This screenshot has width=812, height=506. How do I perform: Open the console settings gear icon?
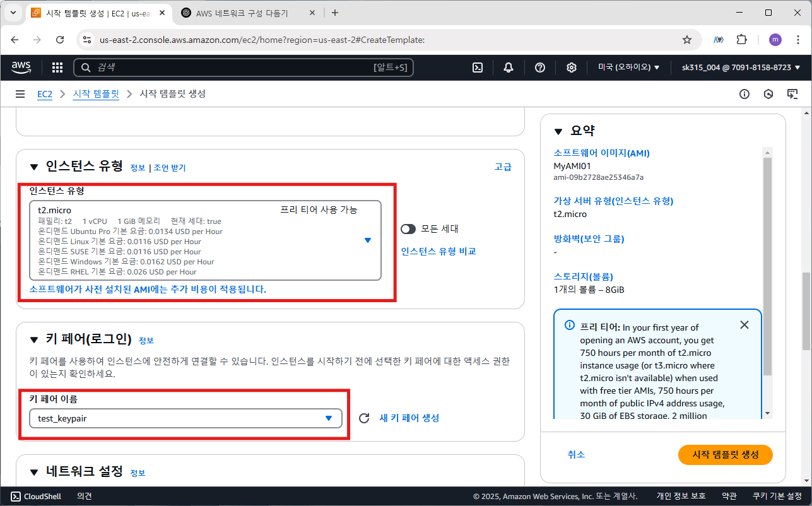[x=572, y=68]
